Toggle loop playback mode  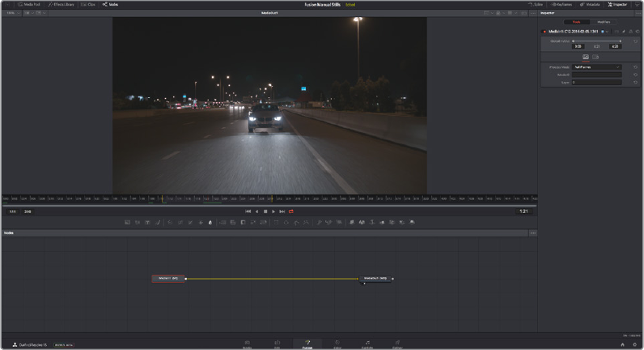[291, 211]
